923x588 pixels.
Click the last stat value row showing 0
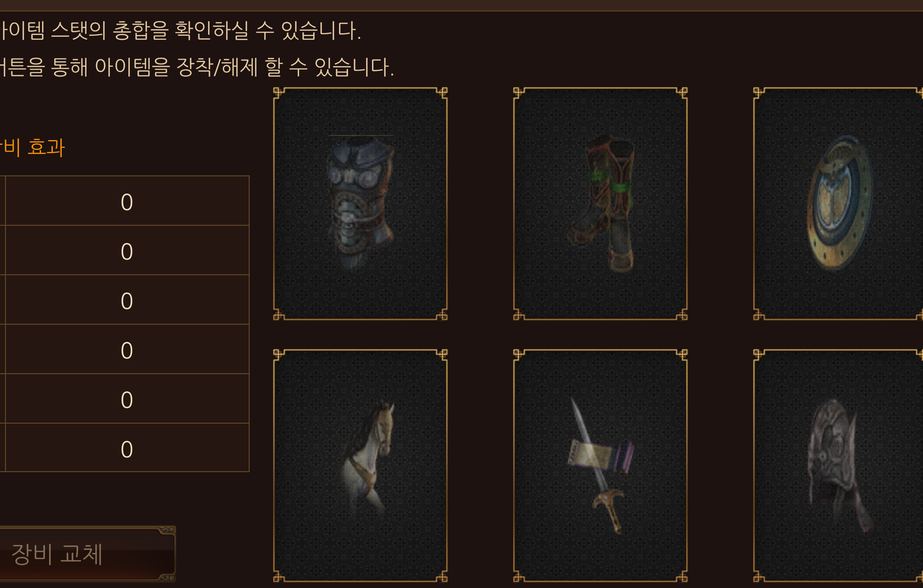[x=127, y=448]
